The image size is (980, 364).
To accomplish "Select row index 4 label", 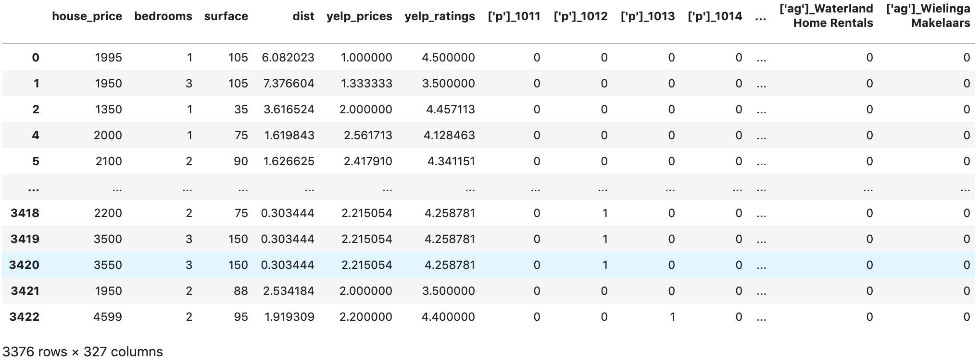I will (x=36, y=135).
